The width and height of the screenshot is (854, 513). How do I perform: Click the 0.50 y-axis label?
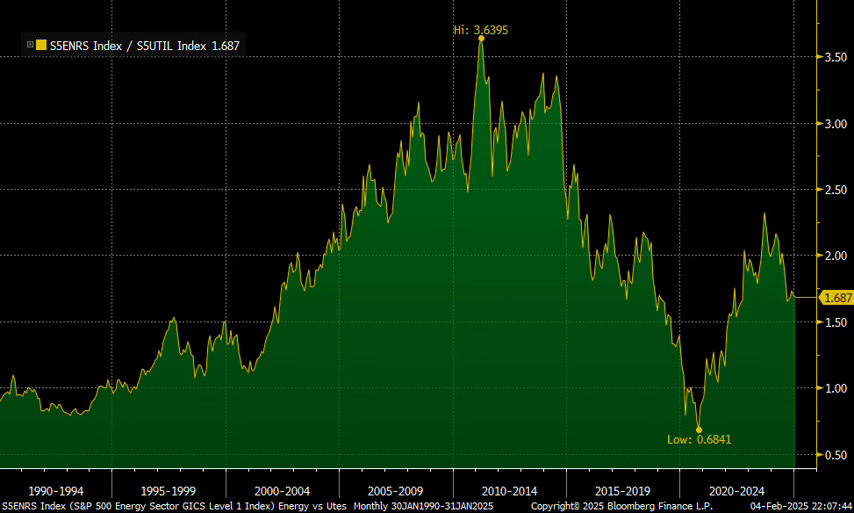tap(836, 455)
